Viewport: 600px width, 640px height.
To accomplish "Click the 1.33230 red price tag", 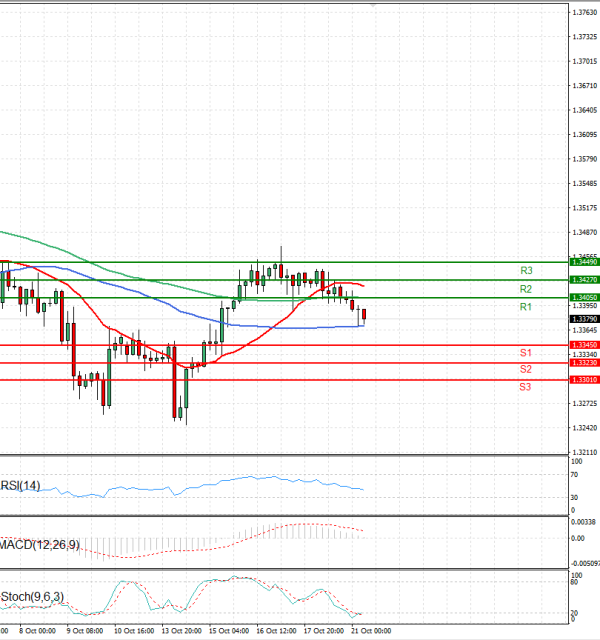I will [x=584, y=363].
